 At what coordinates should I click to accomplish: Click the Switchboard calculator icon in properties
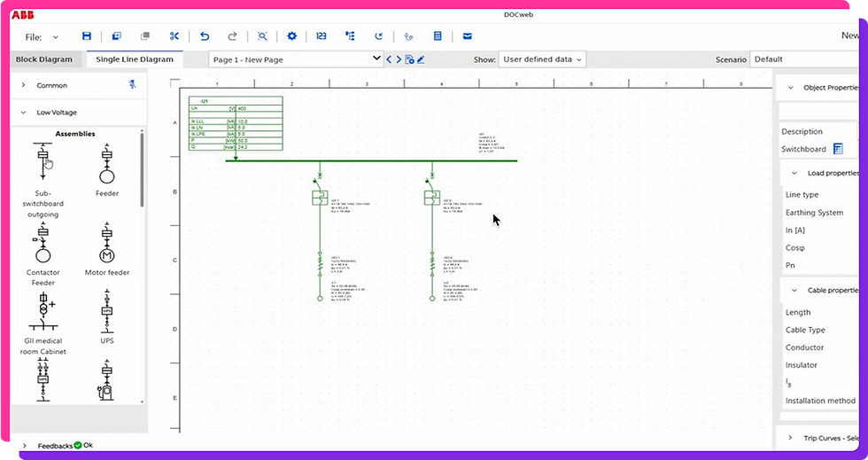tap(838, 149)
